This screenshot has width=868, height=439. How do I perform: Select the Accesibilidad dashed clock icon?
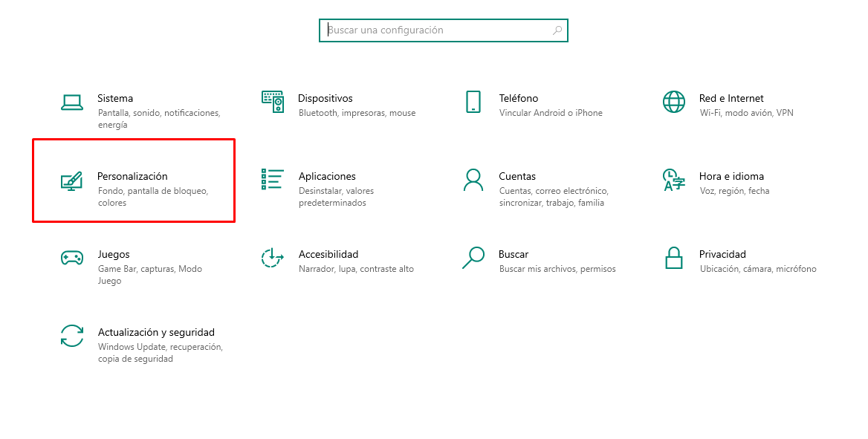click(273, 258)
